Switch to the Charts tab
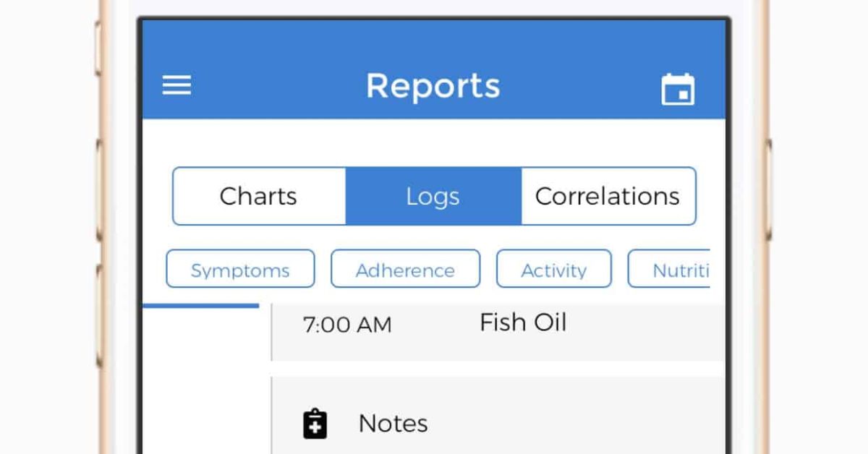868x454 pixels. point(259,196)
